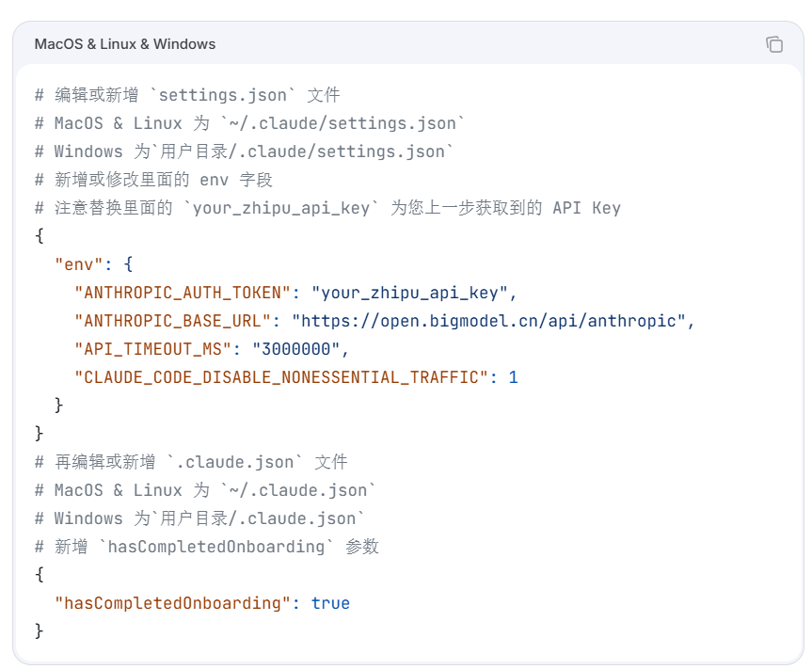Click the API_TIMEOUT_MS key
This screenshot has width=812, height=669.
pyautogui.click(x=152, y=349)
